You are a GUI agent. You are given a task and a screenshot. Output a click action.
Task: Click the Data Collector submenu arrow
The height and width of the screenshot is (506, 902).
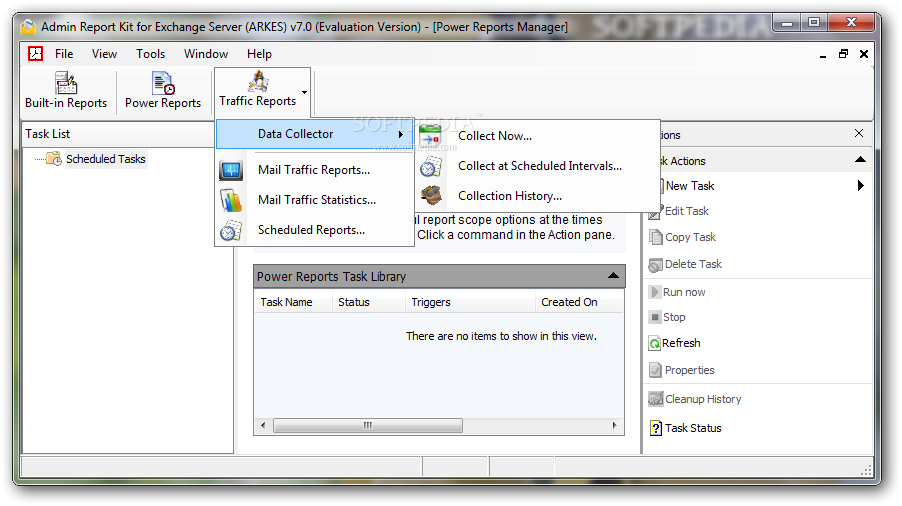tap(401, 134)
